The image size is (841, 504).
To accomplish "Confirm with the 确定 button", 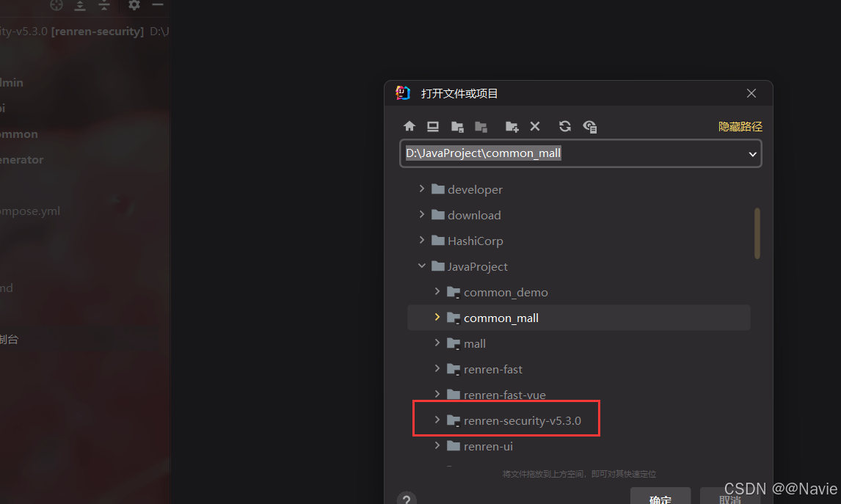I will [660, 497].
